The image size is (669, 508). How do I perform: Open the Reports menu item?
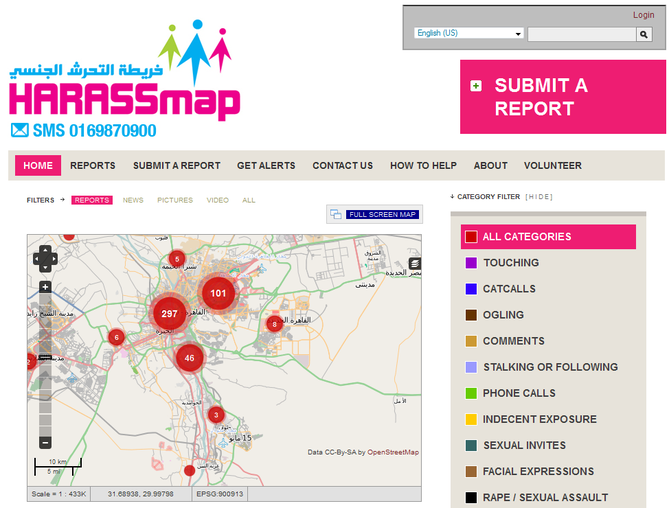[x=93, y=165]
